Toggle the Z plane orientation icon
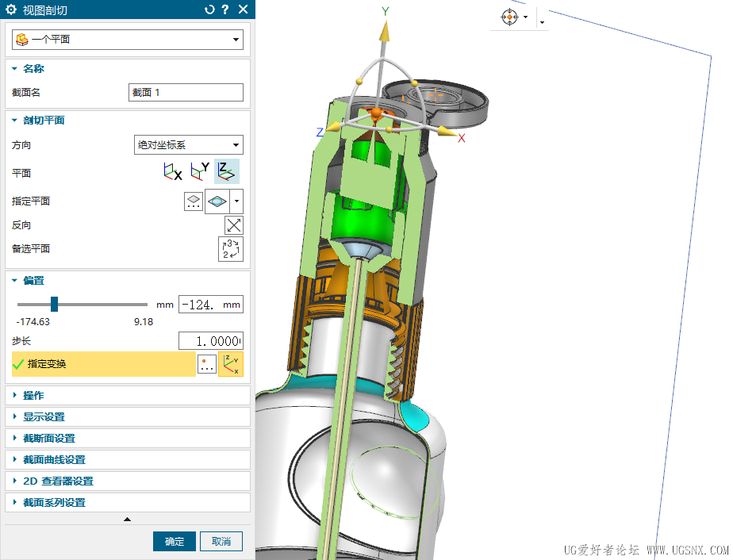 point(227,171)
